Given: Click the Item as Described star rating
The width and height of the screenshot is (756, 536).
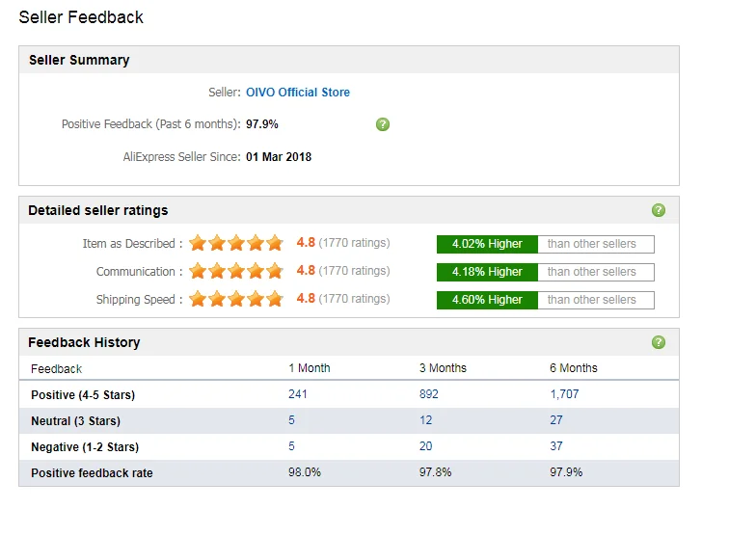Looking at the screenshot, I should (x=235, y=243).
